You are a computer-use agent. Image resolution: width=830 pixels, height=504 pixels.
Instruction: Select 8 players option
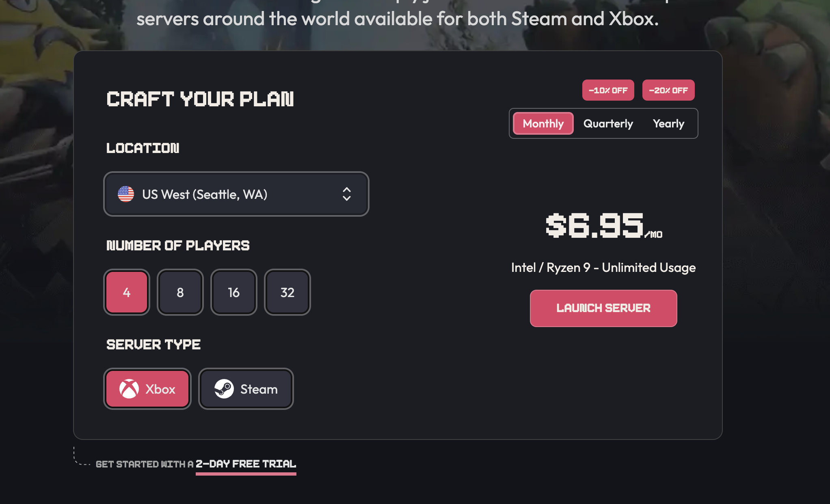(180, 292)
